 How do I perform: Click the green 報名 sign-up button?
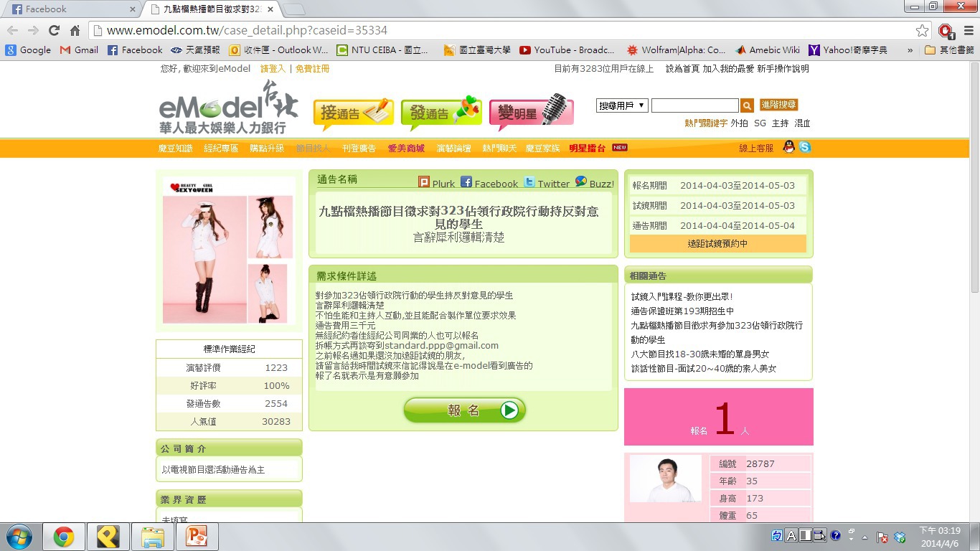465,410
